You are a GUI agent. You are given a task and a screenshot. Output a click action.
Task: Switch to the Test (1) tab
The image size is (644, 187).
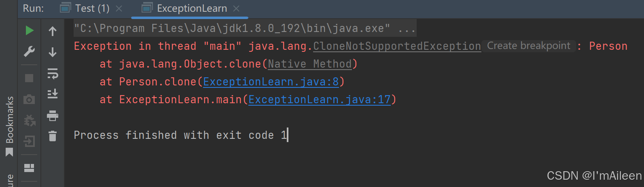pyautogui.click(x=92, y=8)
